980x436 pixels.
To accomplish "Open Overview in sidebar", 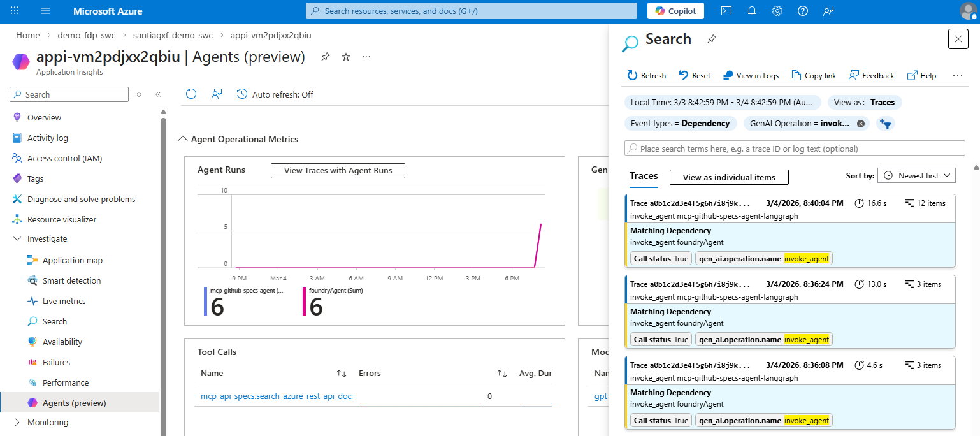I will 44,117.
